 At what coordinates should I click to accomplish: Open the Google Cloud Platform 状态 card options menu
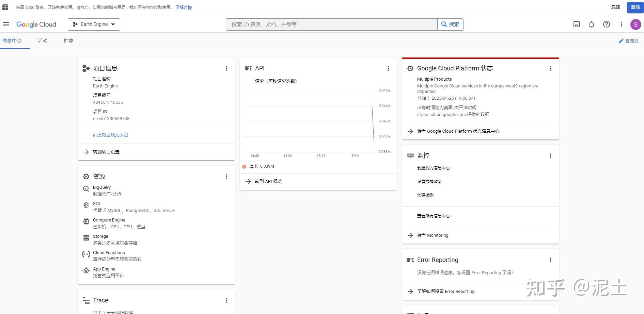coord(551,68)
